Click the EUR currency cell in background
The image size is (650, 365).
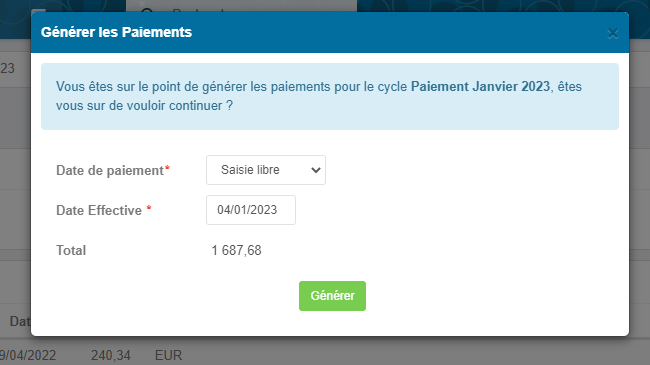168,355
